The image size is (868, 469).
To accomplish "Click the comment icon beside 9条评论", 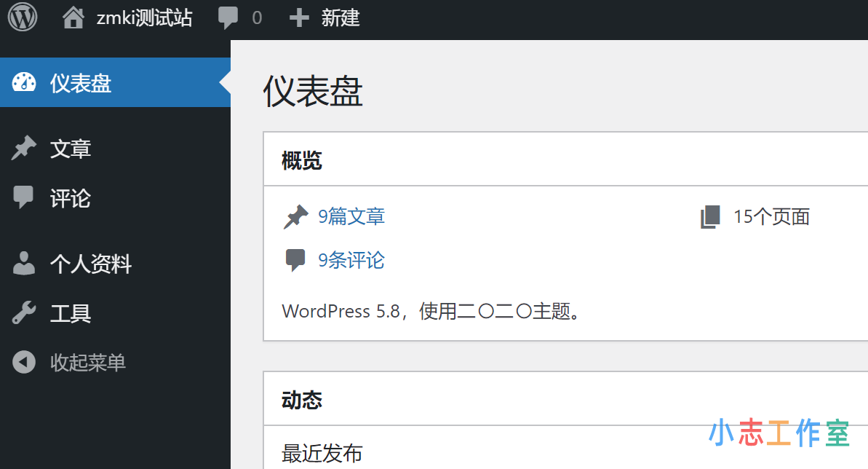I will point(296,259).
